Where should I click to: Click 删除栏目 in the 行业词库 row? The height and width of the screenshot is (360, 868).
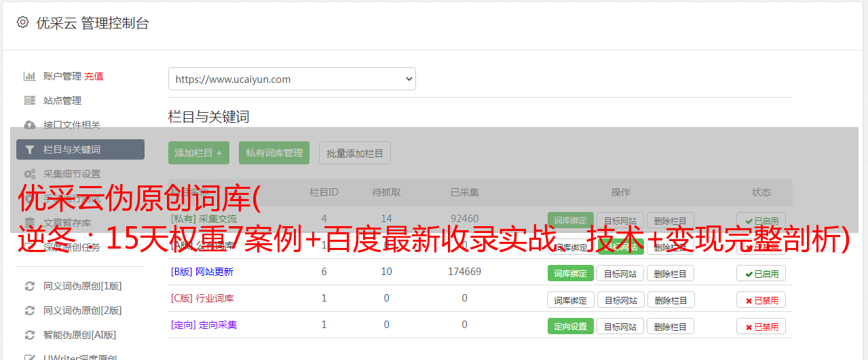click(671, 300)
